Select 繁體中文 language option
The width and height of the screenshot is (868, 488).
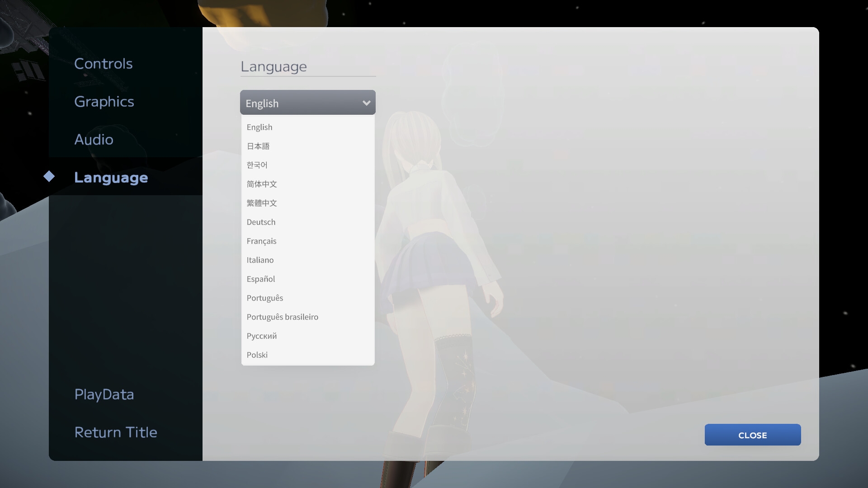pos(262,203)
